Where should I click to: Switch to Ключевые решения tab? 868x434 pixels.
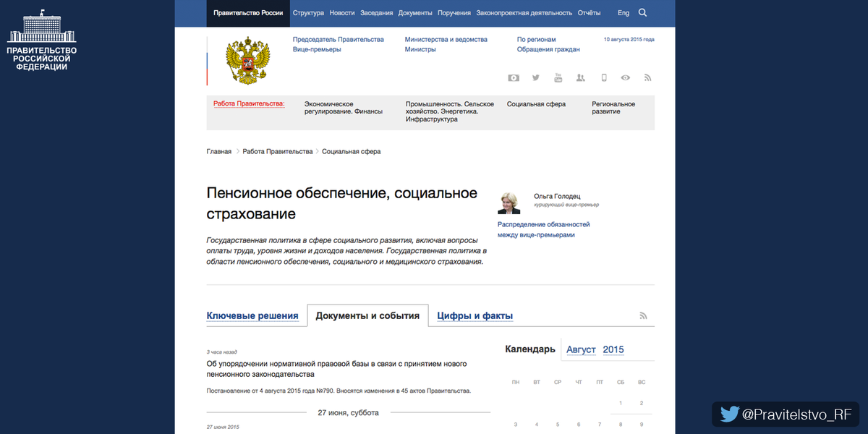[252, 316]
